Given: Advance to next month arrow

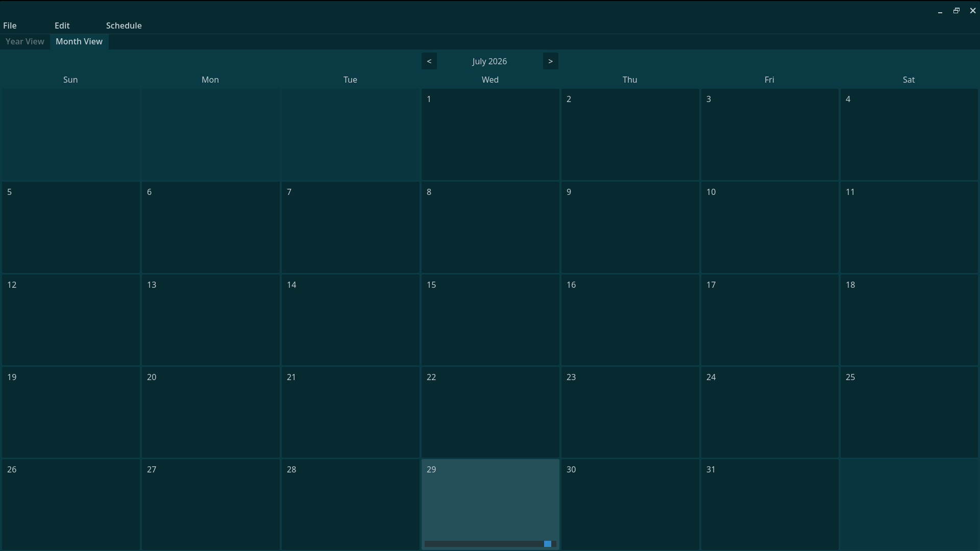Looking at the screenshot, I should (550, 61).
